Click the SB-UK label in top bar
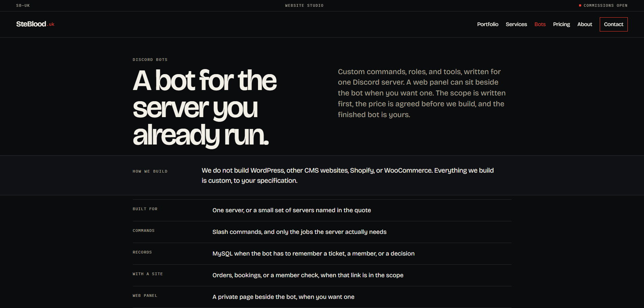The width and height of the screenshot is (644, 308). tap(23, 5)
